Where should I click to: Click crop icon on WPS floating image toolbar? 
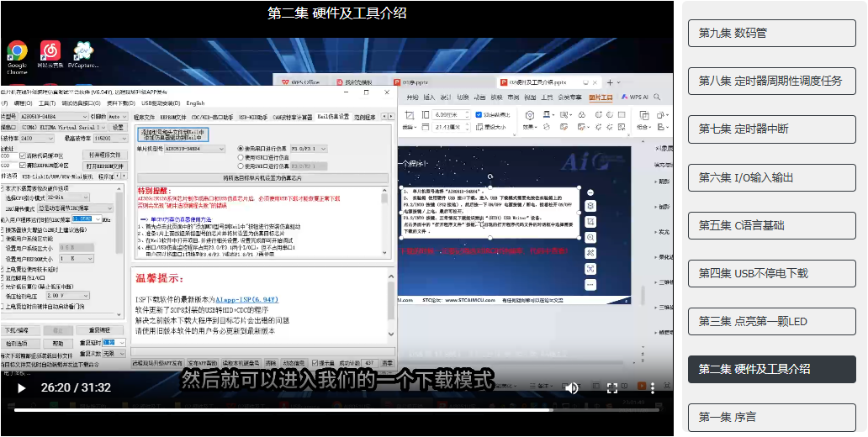coord(590,221)
